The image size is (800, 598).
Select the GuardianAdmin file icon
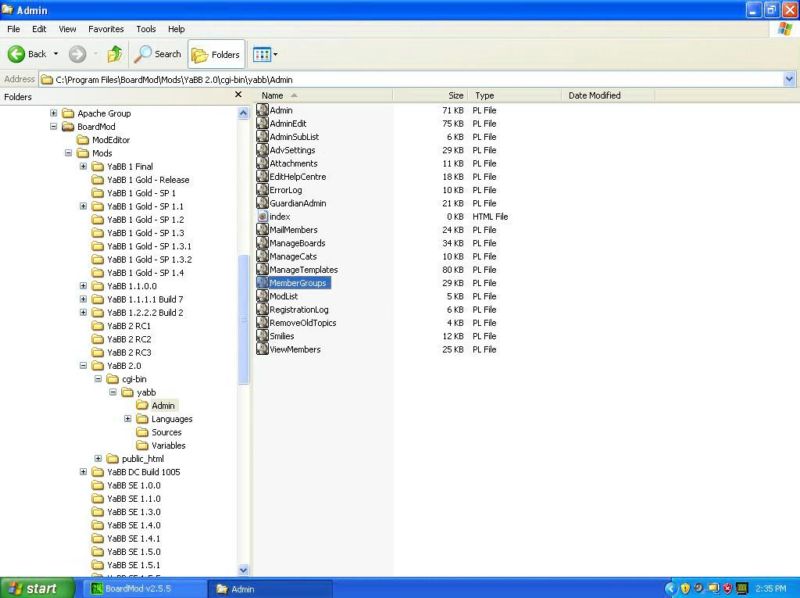[262, 203]
